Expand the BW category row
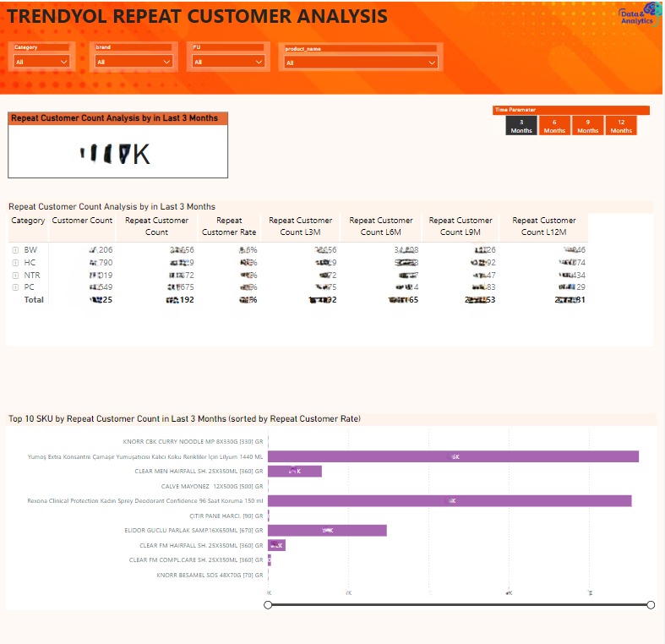The height and width of the screenshot is (644, 665). coord(16,250)
